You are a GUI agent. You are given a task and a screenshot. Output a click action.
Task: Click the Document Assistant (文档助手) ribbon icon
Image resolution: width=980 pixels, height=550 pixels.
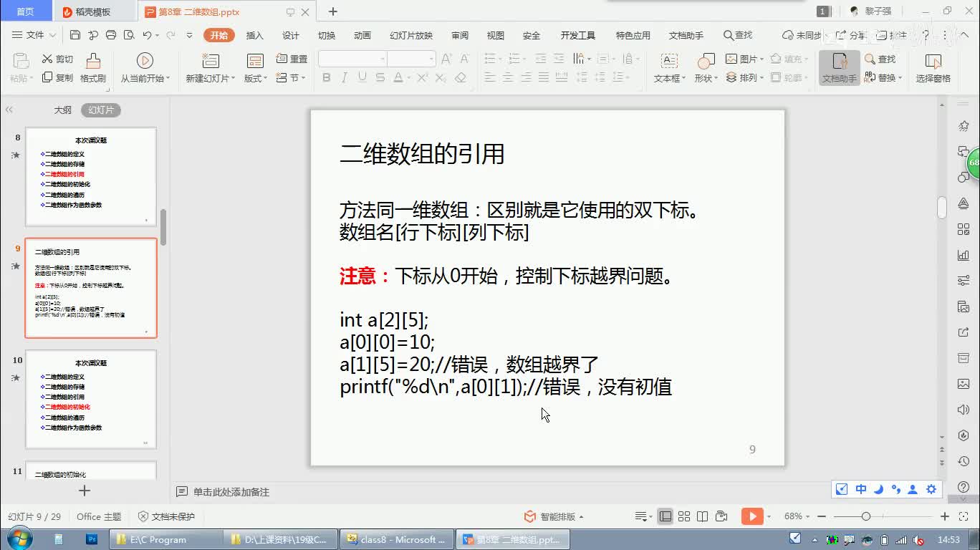839,68
